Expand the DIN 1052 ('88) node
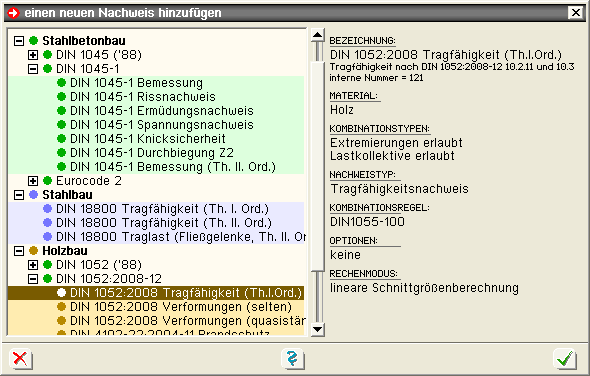 coord(33,265)
